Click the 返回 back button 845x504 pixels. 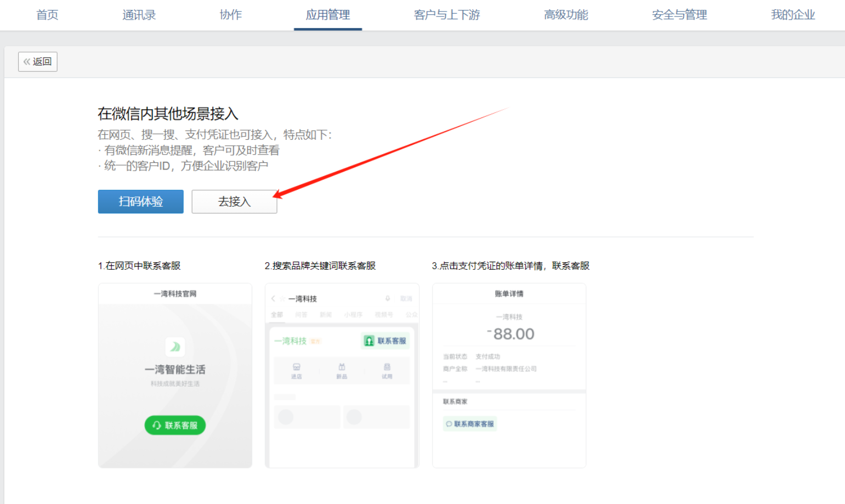click(38, 61)
